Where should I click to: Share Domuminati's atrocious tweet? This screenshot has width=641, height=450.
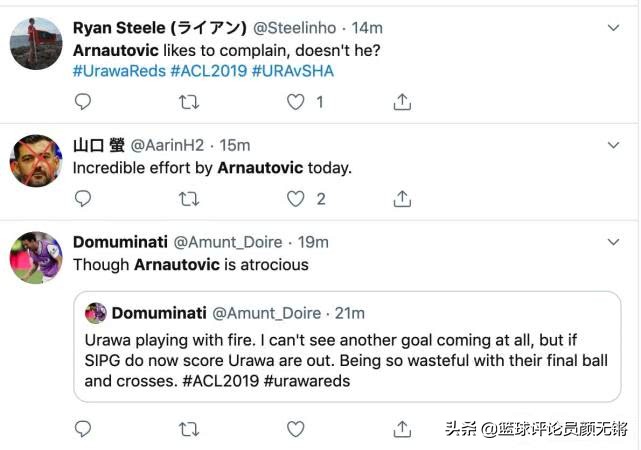click(402, 429)
